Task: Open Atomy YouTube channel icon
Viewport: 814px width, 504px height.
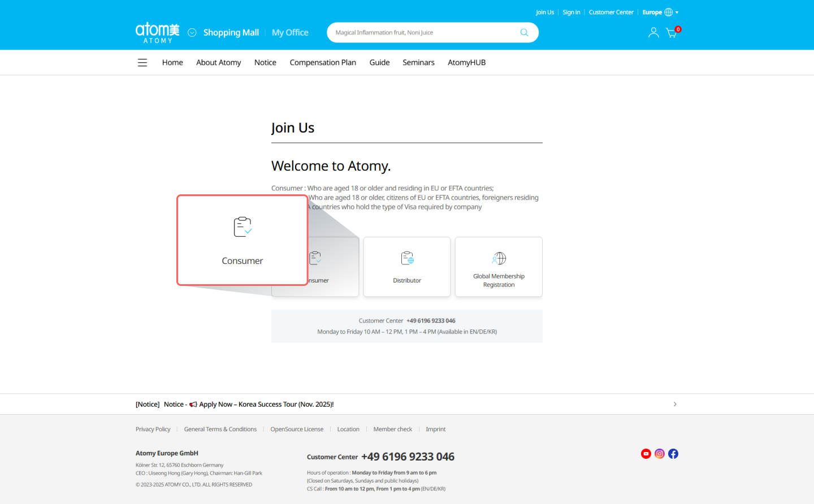Action: pyautogui.click(x=646, y=454)
